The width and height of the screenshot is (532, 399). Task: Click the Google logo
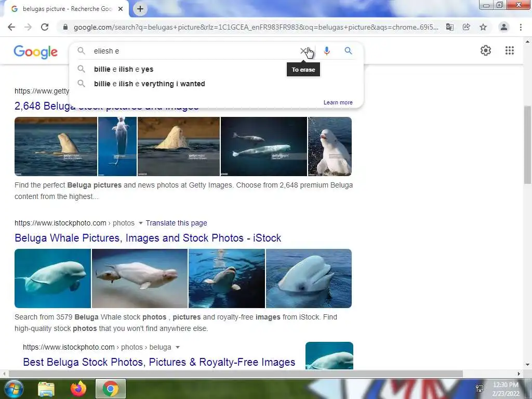(36, 51)
